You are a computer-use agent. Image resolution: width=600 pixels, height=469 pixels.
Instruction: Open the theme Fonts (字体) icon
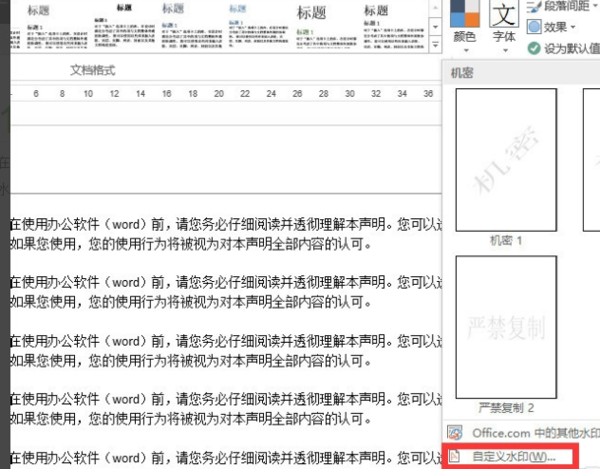pyautogui.click(x=504, y=14)
